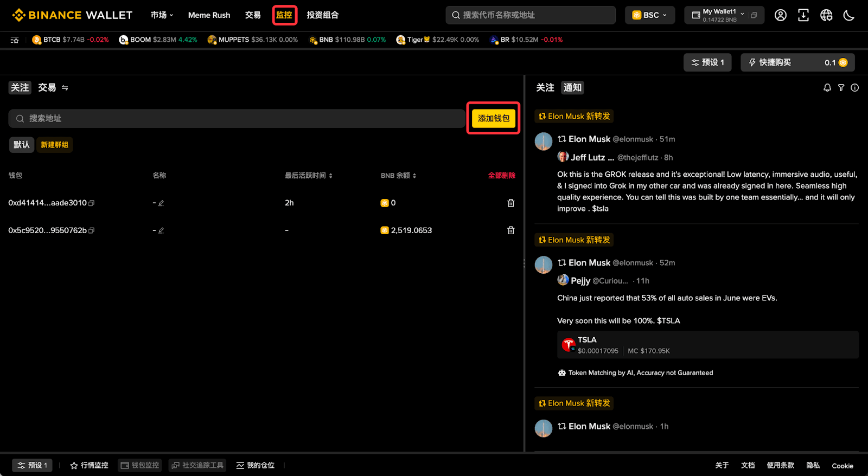Click 全部删除 link
The height and width of the screenshot is (476, 868).
pos(501,175)
